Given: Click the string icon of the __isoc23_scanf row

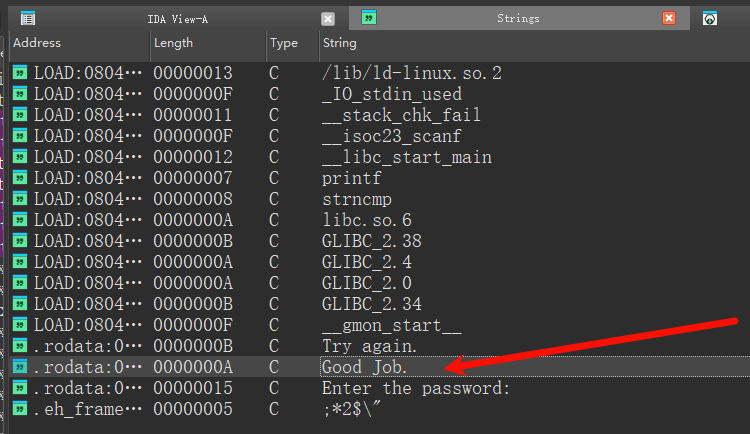Looking at the screenshot, I should click(x=20, y=136).
